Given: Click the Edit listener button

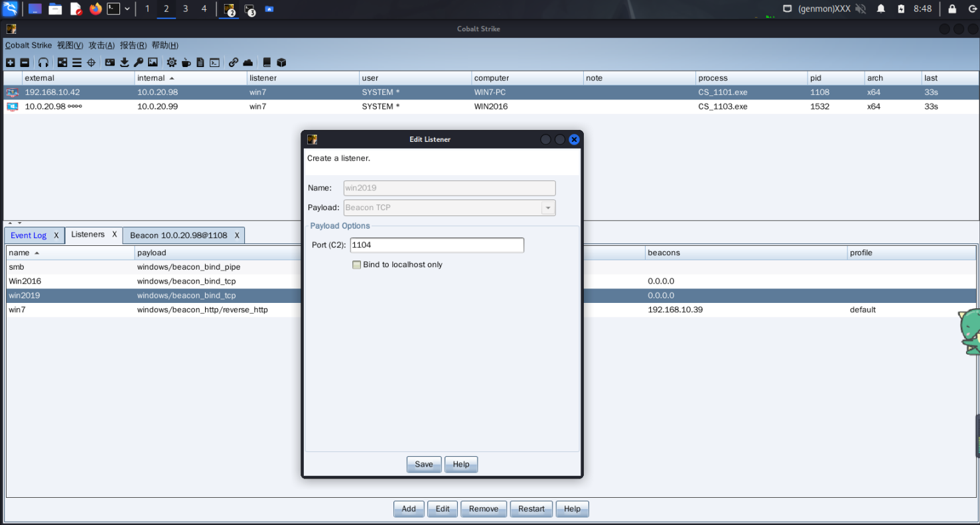Looking at the screenshot, I should (x=443, y=509).
